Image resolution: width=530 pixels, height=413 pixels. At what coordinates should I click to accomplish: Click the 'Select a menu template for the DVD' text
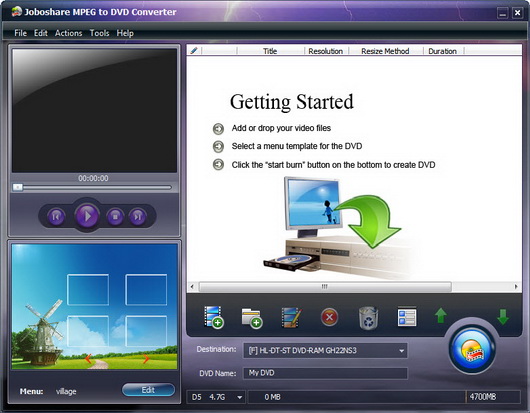(x=297, y=146)
